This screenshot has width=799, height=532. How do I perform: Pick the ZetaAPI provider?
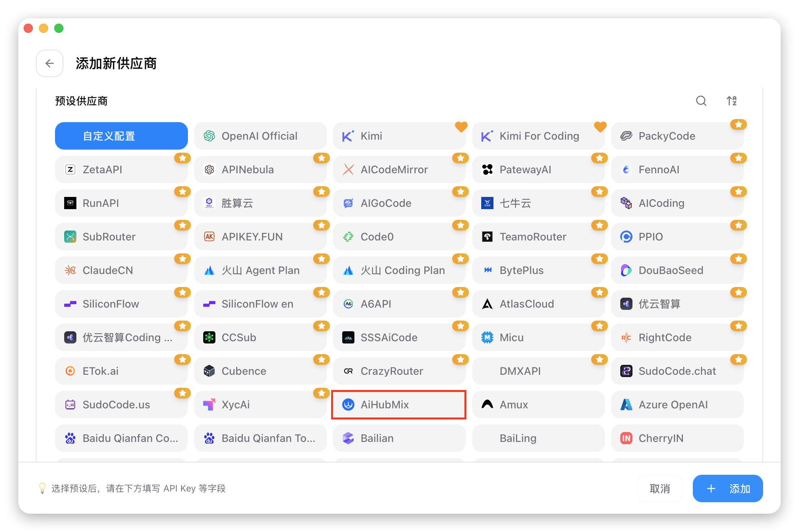point(121,169)
